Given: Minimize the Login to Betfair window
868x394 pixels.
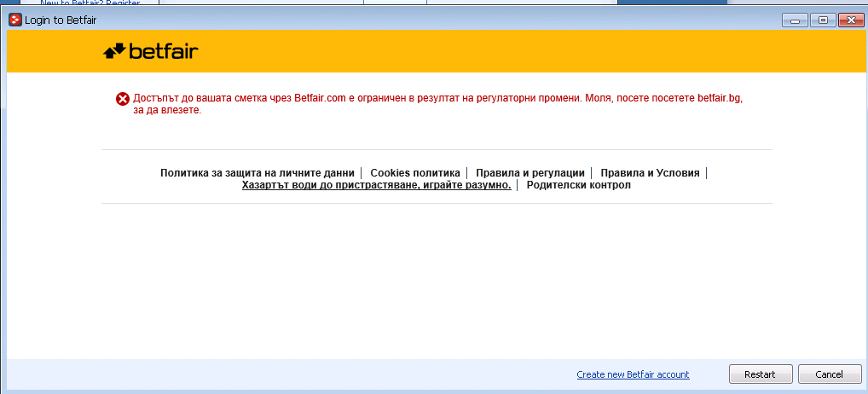Looking at the screenshot, I should pyautogui.click(x=795, y=20).
